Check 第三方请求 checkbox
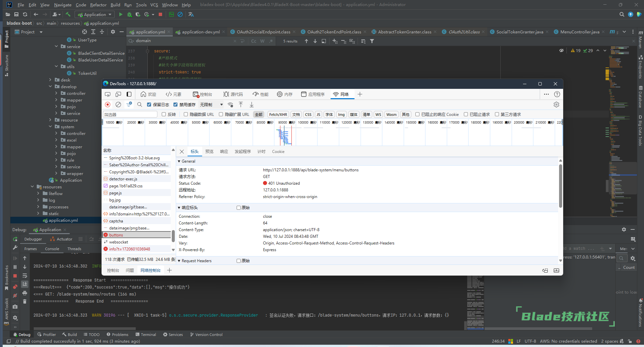Viewport: 644px width, 347px height. coord(497,114)
